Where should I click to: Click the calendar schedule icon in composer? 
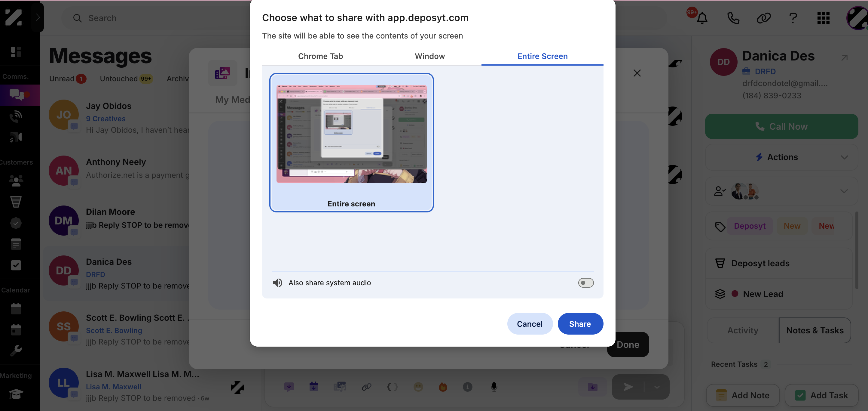313,387
